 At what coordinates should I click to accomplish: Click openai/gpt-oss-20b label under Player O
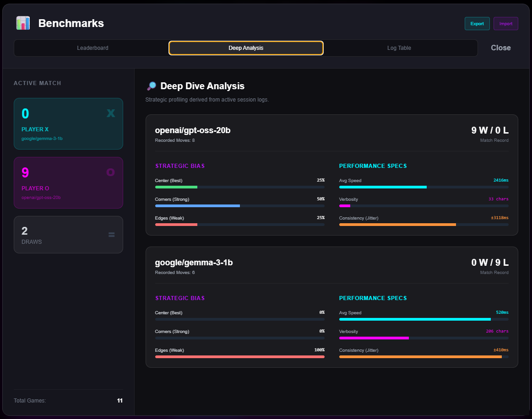(x=41, y=198)
